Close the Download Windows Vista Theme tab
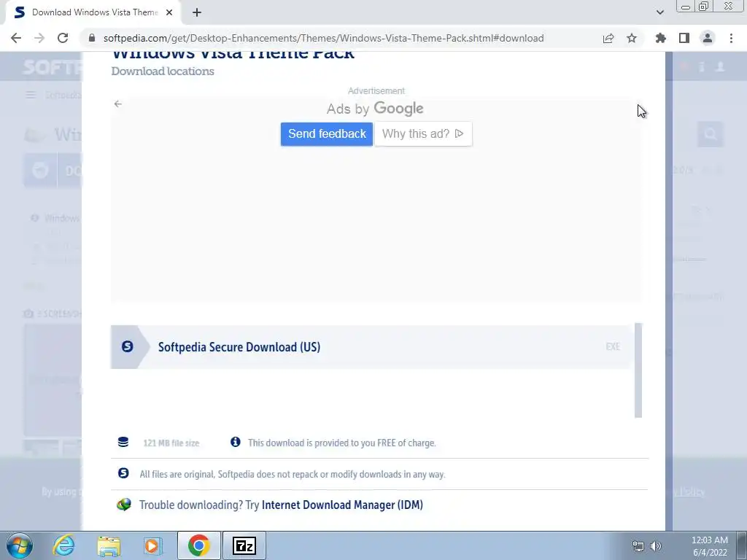The height and width of the screenshot is (560, 747). coord(169,12)
